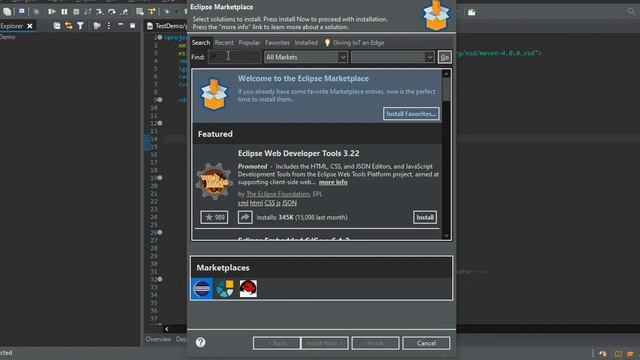Click the Focus on Active Task icon in Explorer
Image resolution: width=640 pixels, height=360 pixels.
pos(97,26)
